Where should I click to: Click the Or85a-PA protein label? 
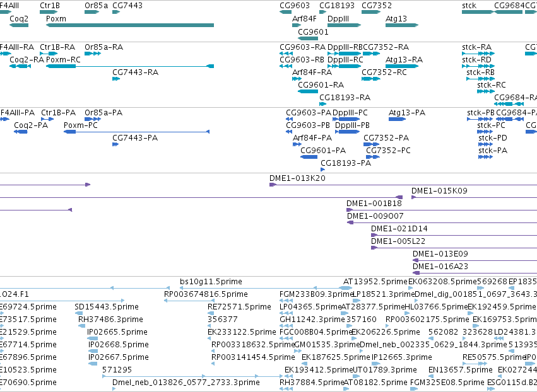[x=103, y=113]
